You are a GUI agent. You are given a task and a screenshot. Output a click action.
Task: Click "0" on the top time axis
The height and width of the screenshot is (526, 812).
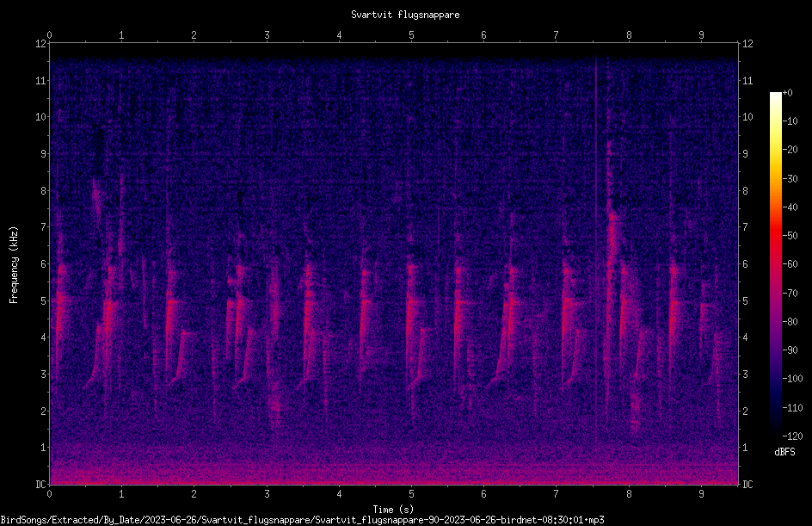[49, 35]
